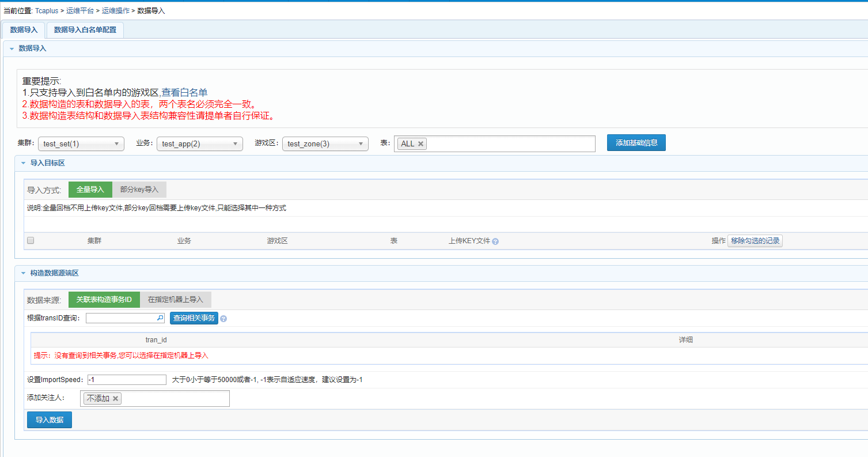This screenshot has width=868, height=457.
Task: Select 全量导入 import mode
Action: (90, 190)
